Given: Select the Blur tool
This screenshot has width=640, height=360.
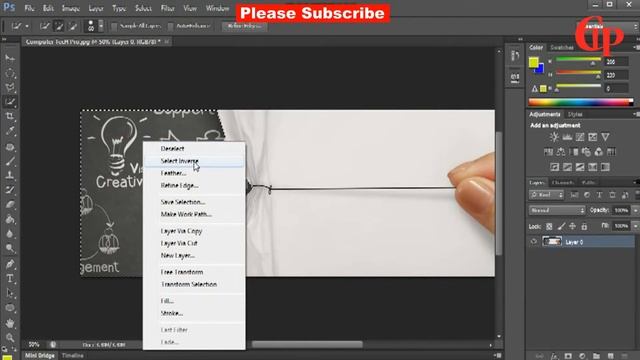Looking at the screenshot, I should (x=10, y=234).
